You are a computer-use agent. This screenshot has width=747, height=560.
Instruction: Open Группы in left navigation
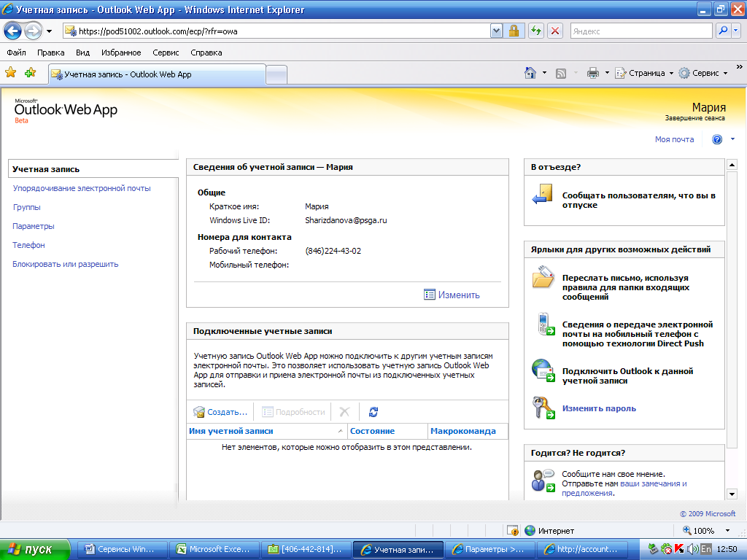[x=27, y=207]
